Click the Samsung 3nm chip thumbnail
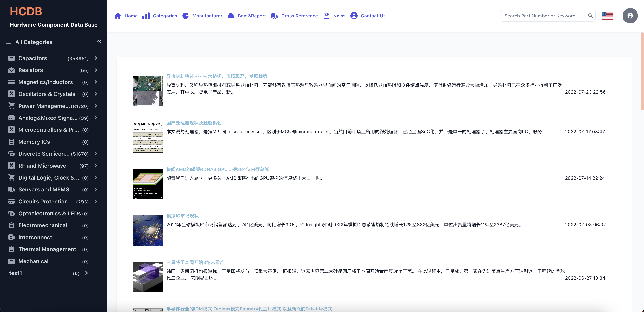The image size is (644, 312). click(148, 277)
